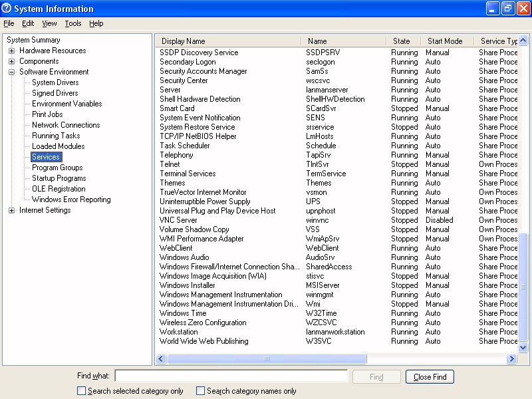Screen dimensions: 532x399
Task: Click the horizontal scrollbar left arrow
Action: tap(161, 359)
